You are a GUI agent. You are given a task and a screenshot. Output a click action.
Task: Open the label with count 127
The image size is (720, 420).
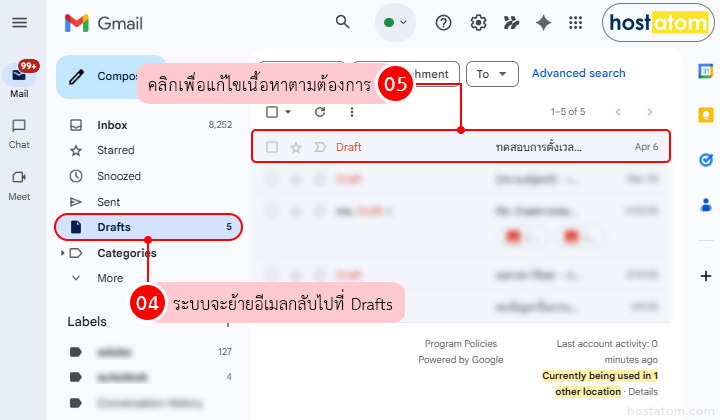coord(148,352)
